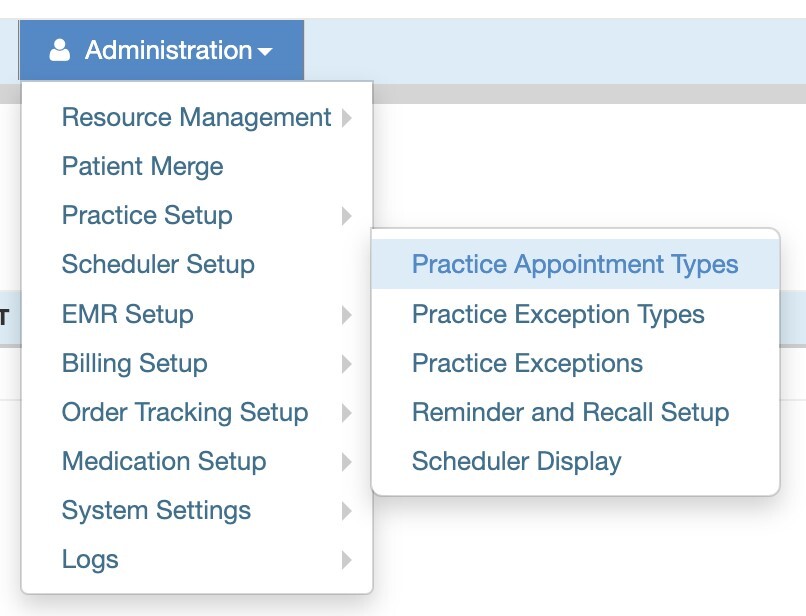
Task: Expand the Medication Setup submenu arrow
Action: click(346, 462)
